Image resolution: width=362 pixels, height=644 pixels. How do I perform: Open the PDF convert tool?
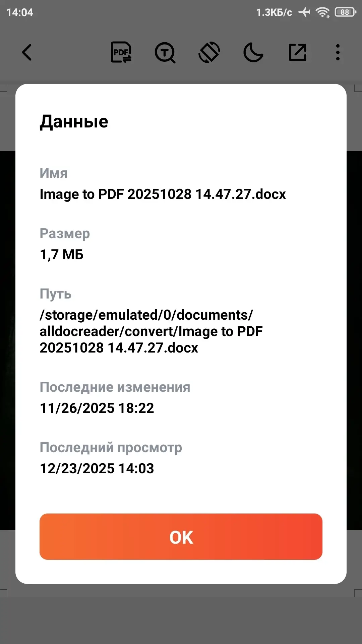[x=121, y=52]
